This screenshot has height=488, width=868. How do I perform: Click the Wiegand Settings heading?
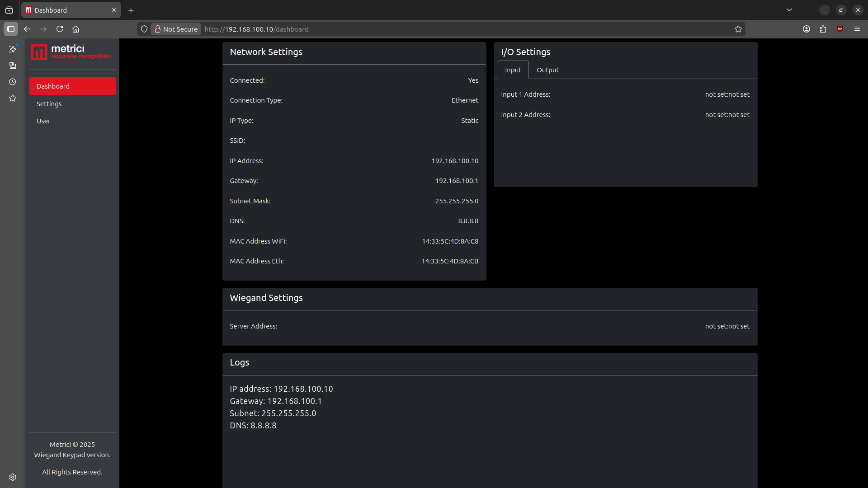(x=266, y=298)
